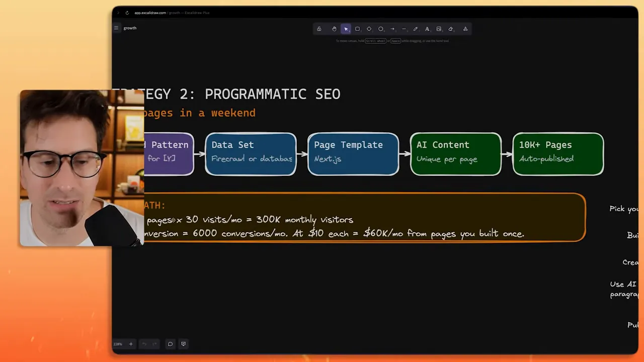This screenshot has width=644, height=362.
Task: Reset zoom via the 228% label
Action: [118, 344]
